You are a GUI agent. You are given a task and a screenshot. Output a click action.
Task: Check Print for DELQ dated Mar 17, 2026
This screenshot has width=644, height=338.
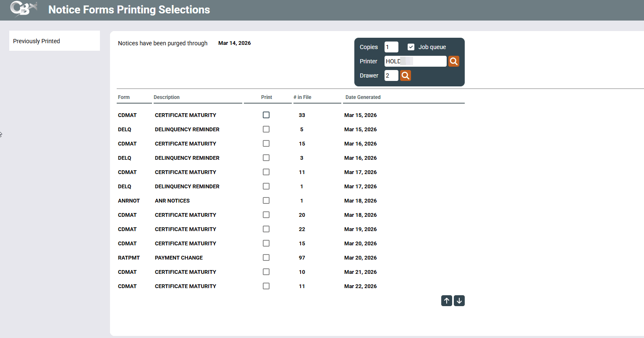(266, 186)
